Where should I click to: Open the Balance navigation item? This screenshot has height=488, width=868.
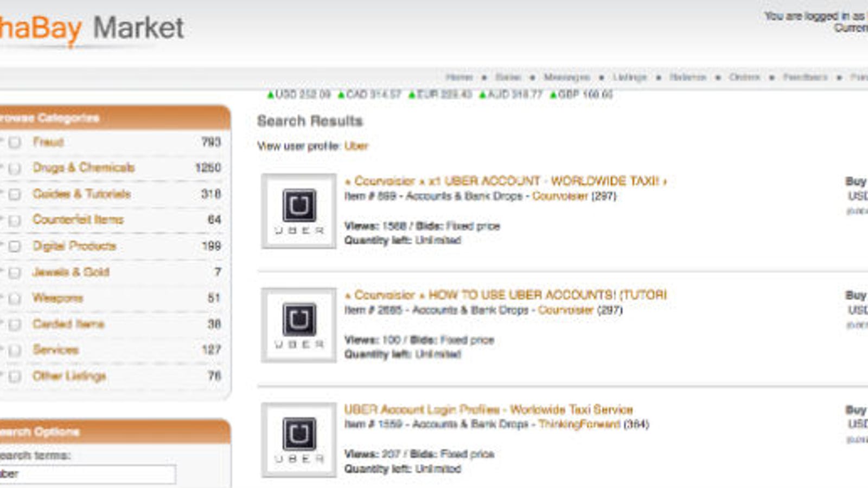point(688,77)
